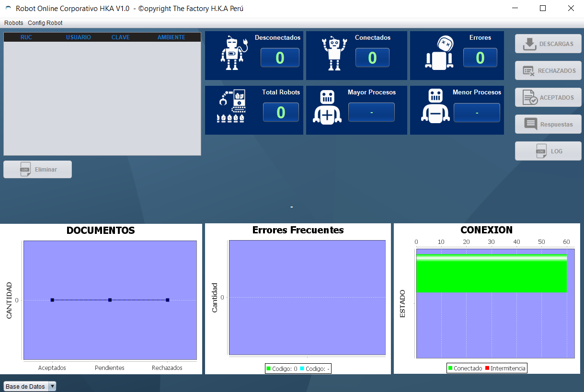Open the LOG file button
The height and width of the screenshot is (392, 584).
(x=548, y=151)
